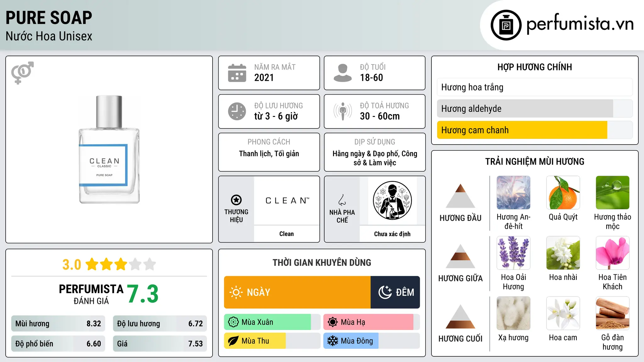The height and width of the screenshot is (362, 644).
Task: Click the launch year 2021 value
Action: (x=264, y=78)
